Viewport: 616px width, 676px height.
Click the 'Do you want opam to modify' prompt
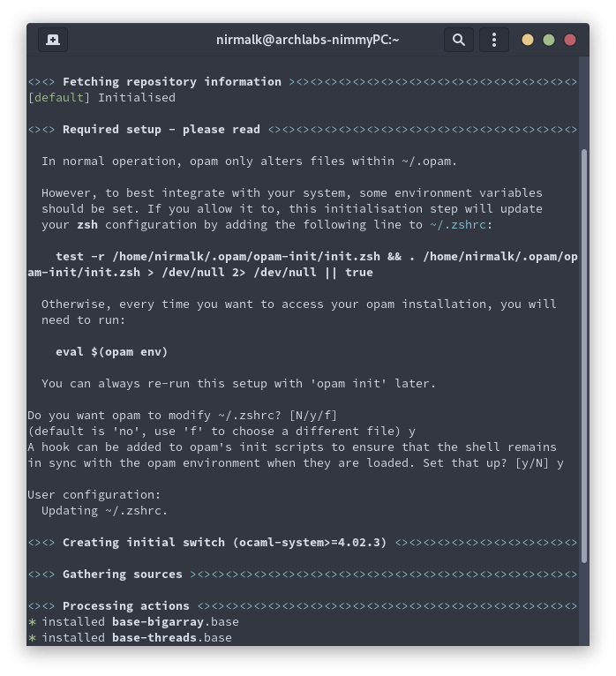click(x=183, y=416)
